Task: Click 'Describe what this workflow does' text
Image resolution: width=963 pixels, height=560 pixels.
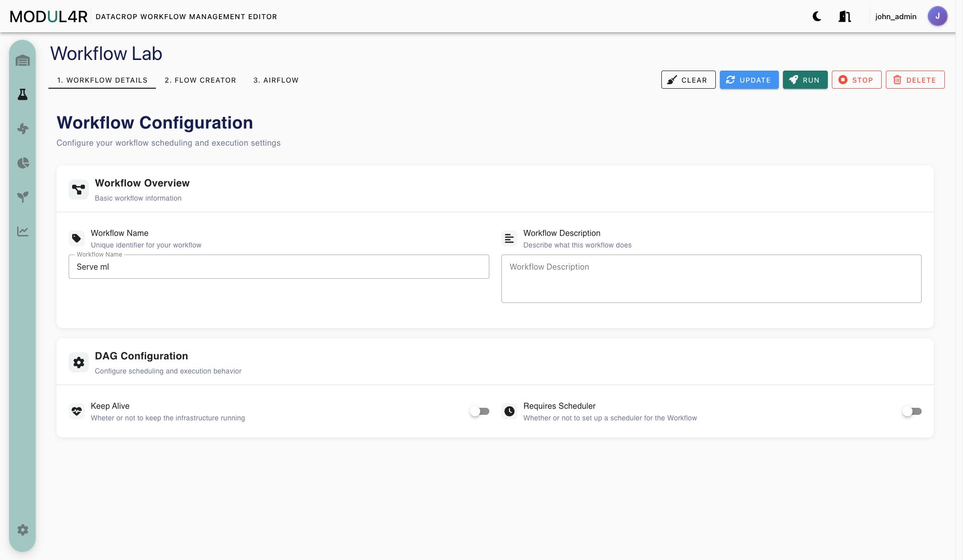Action: tap(578, 245)
